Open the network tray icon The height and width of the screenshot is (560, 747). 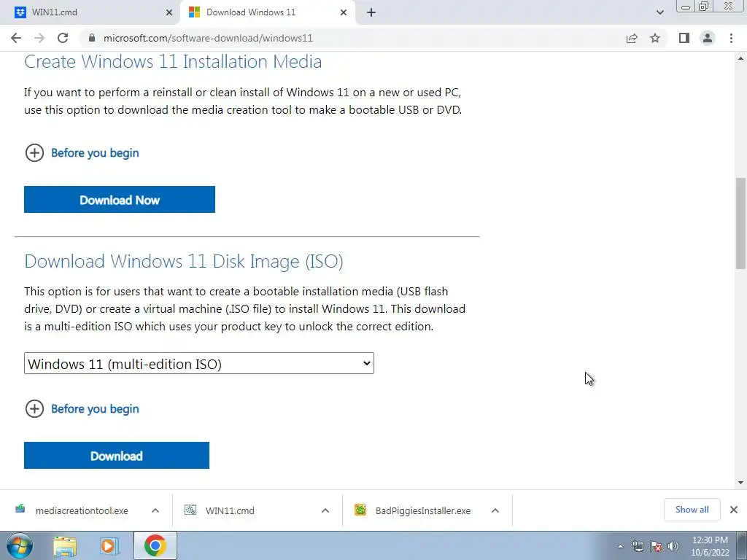pos(638,546)
